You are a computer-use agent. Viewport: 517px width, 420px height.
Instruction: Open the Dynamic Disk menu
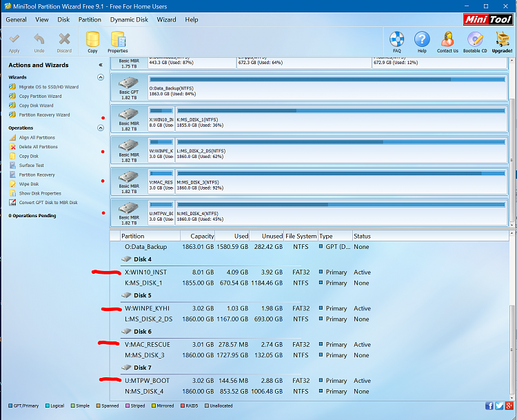pyautogui.click(x=129, y=20)
